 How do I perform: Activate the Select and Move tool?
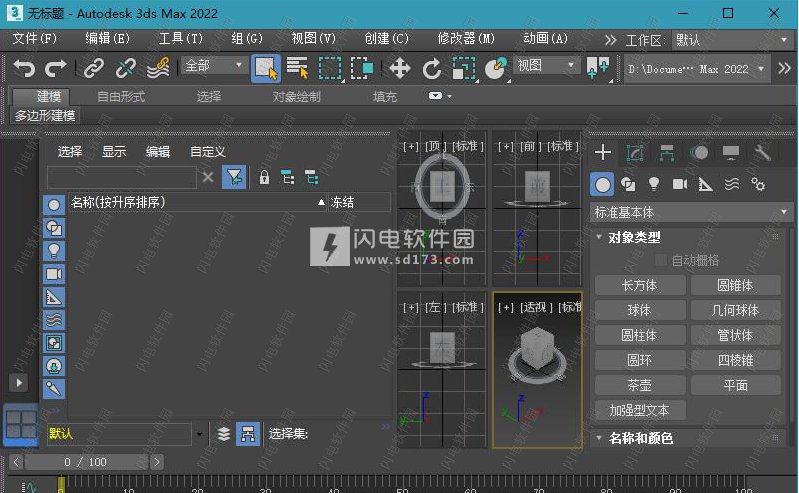400,68
